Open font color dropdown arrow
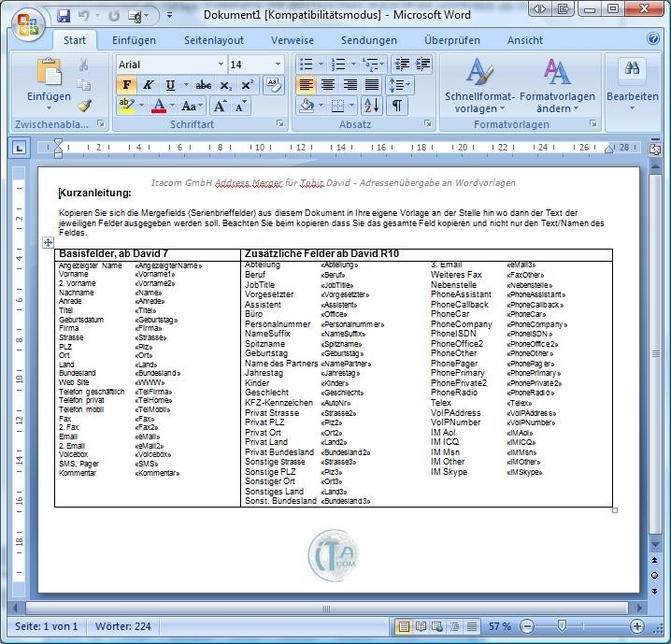Viewport: 671px width, 644px height. click(172, 106)
